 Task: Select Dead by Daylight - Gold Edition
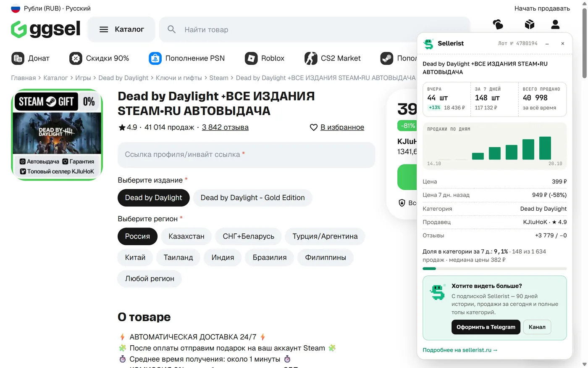tap(252, 198)
